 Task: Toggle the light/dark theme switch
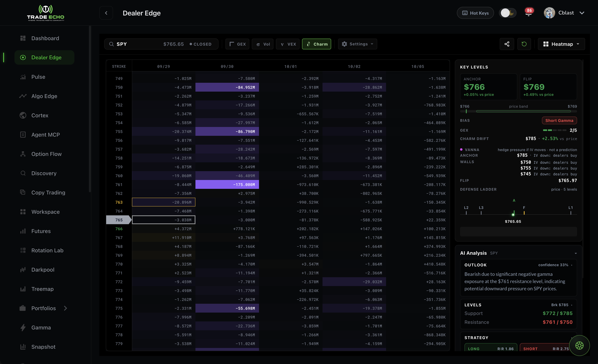pyautogui.click(x=508, y=13)
